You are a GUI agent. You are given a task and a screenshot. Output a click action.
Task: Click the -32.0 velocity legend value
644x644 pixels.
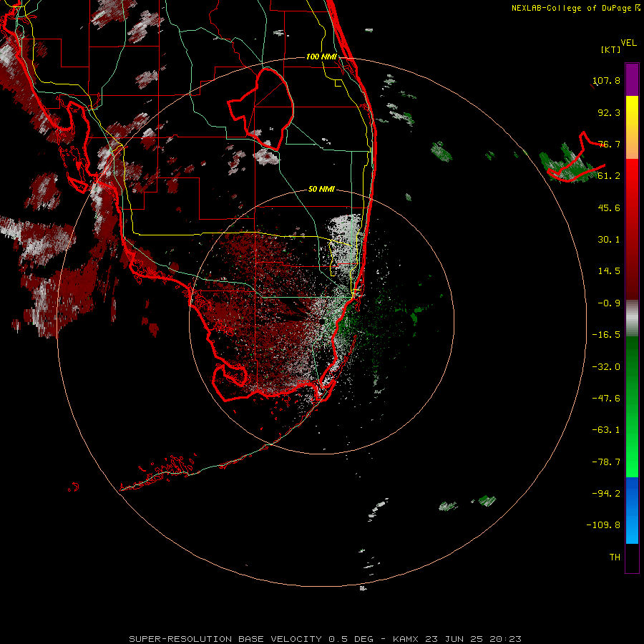tap(606, 367)
